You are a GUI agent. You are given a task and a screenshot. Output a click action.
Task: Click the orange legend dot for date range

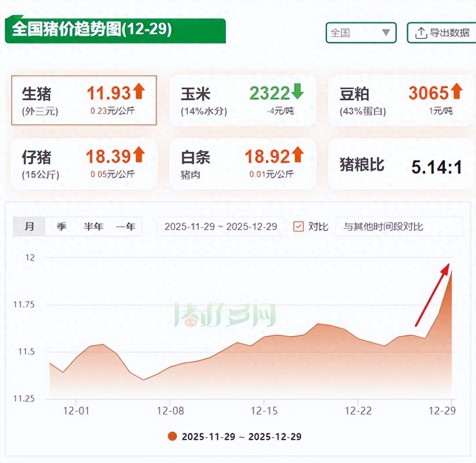tap(172, 436)
